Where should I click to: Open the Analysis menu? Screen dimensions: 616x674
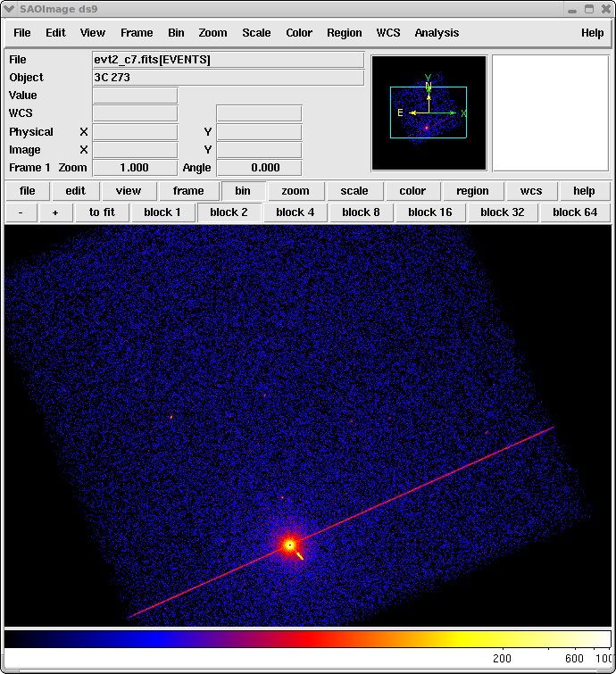(437, 33)
